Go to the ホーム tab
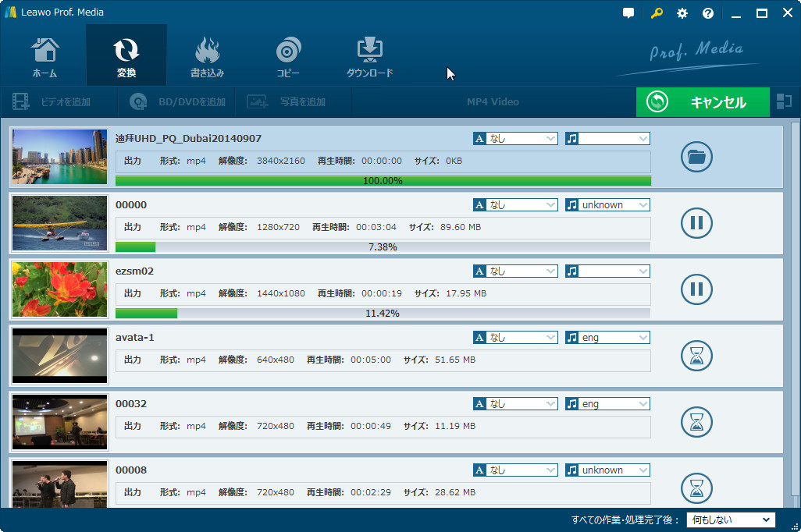Viewport: 801px width, 532px height. 44,56
